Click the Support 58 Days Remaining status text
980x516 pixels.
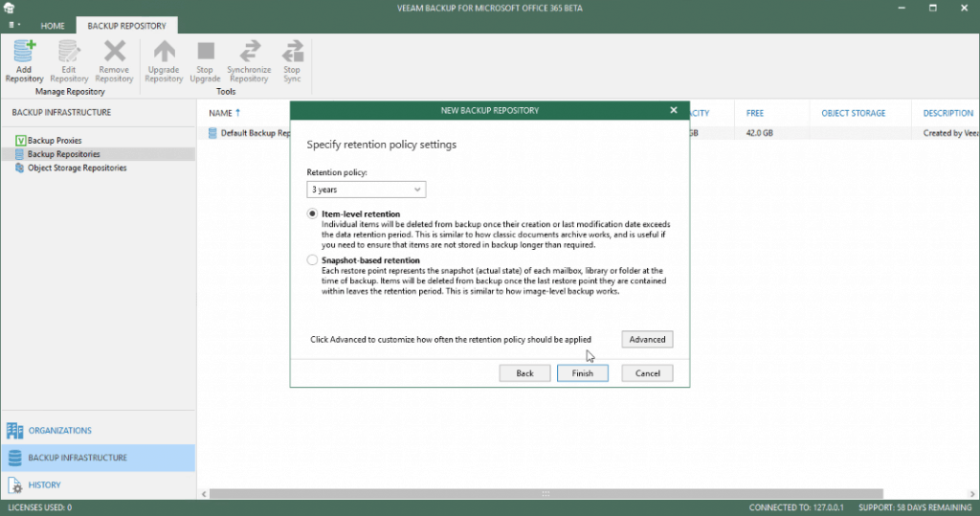pyautogui.click(x=916, y=507)
